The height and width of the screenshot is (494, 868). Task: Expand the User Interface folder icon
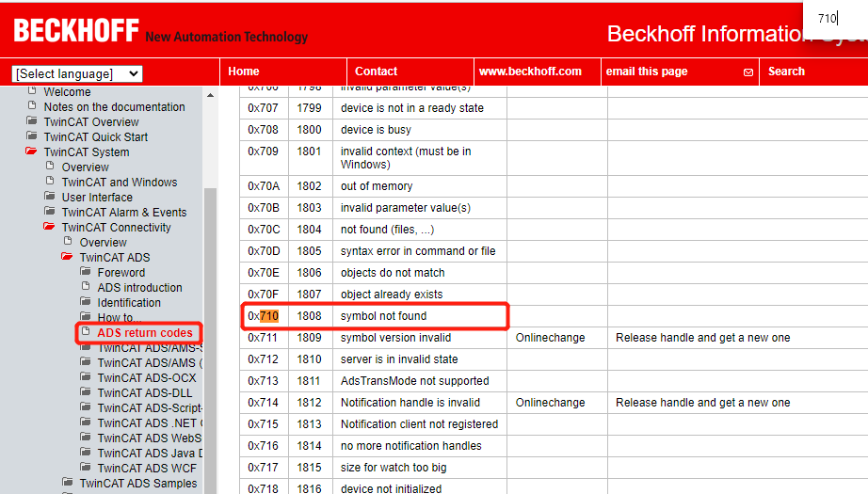coord(50,196)
